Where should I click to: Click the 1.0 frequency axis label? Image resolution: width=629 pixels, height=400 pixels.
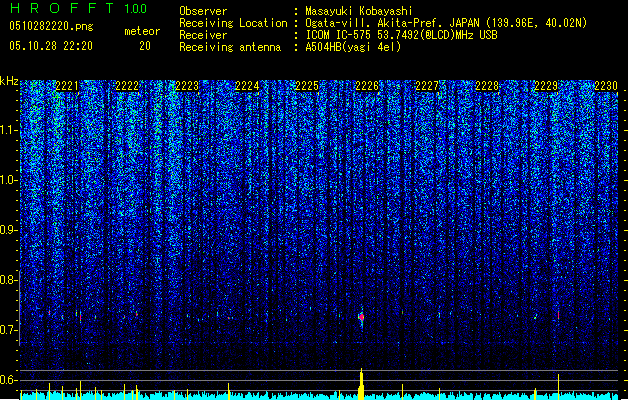pyautogui.click(x=9, y=180)
